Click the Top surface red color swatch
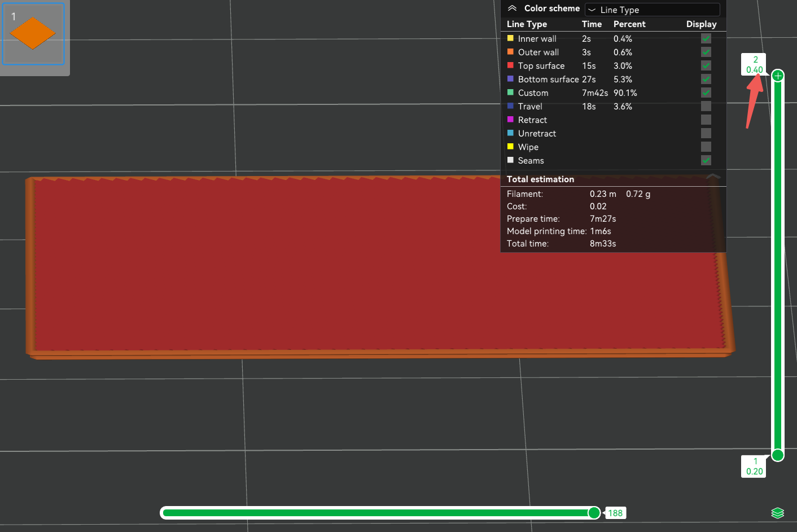 point(510,65)
